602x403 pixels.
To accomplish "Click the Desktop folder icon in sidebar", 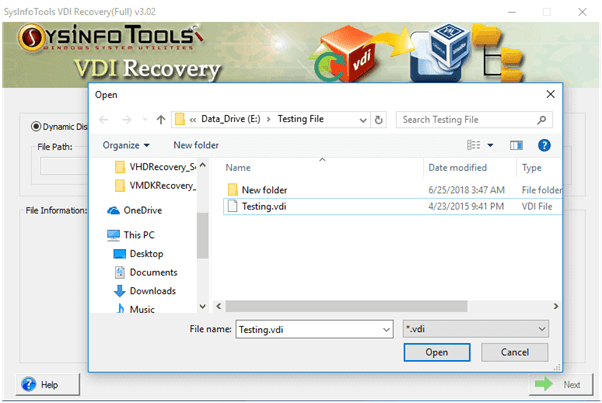I will 120,254.
